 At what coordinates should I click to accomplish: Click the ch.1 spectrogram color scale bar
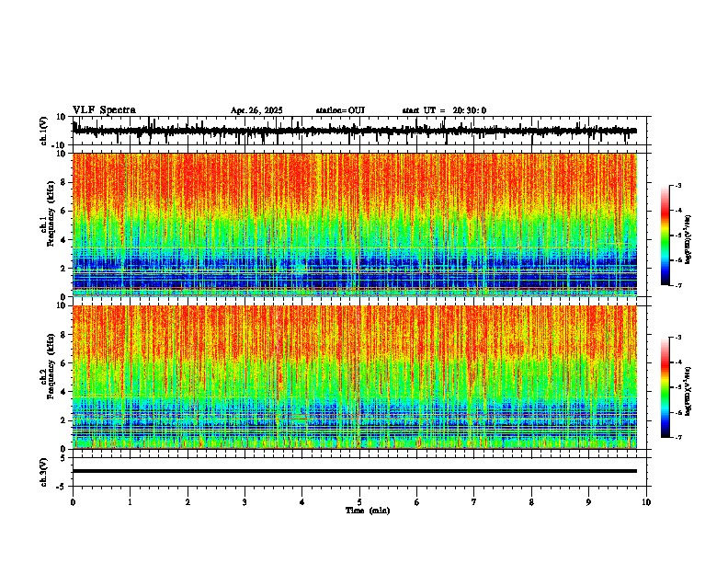click(x=665, y=236)
